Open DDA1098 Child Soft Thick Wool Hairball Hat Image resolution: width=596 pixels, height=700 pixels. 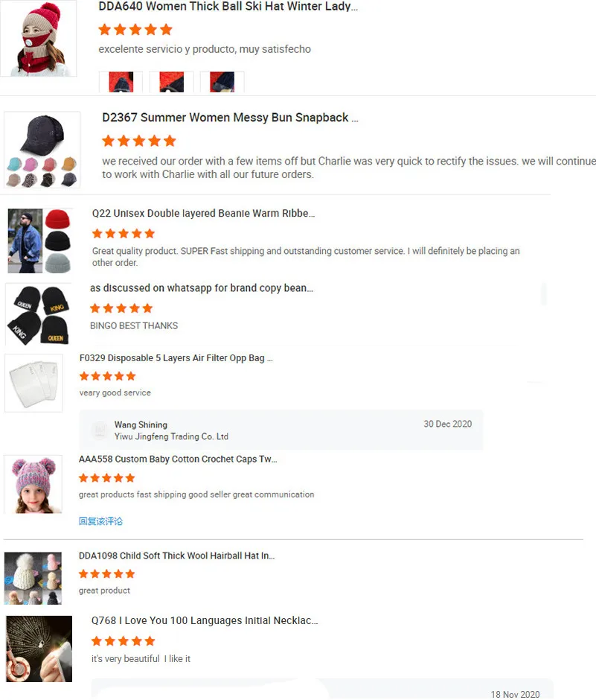[x=176, y=556]
